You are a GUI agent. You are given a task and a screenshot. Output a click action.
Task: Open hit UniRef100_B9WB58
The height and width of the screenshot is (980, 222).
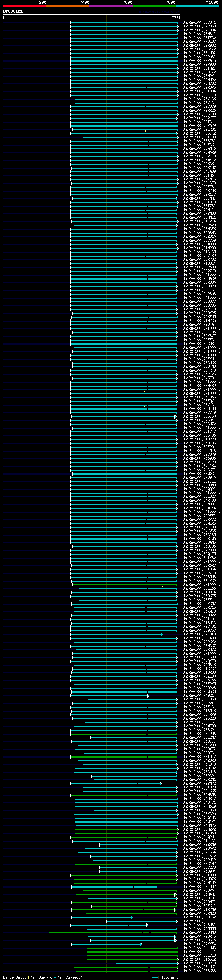click(x=199, y=795)
